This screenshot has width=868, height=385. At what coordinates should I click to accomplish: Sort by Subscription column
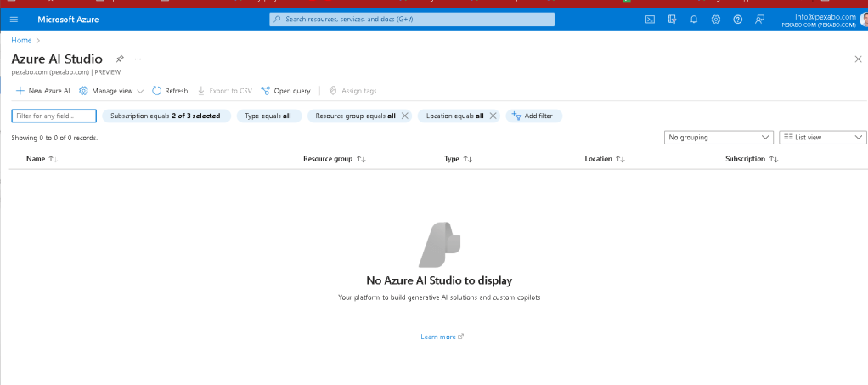coord(752,159)
